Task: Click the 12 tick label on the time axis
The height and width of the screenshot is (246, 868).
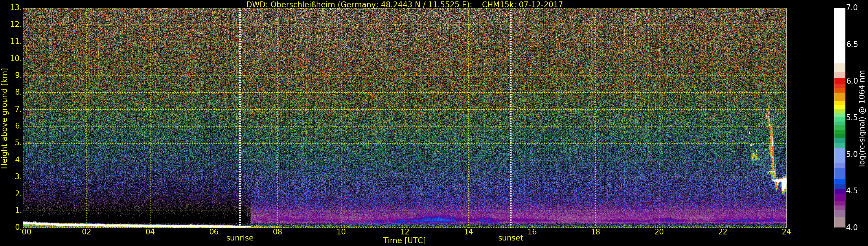Action: pyautogui.click(x=404, y=232)
